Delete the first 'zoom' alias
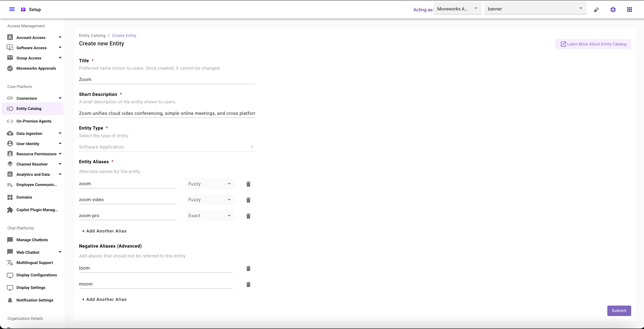The width and height of the screenshot is (644, 329). [248, 184]
